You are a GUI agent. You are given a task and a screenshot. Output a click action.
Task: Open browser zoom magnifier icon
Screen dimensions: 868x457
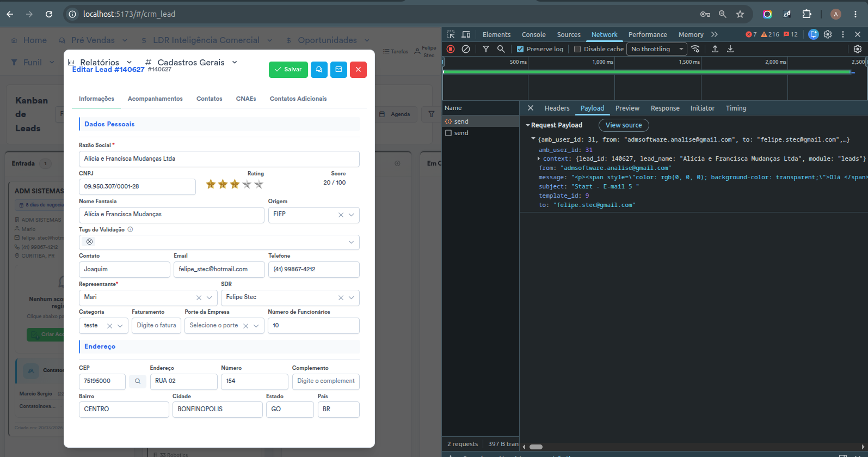723,14
